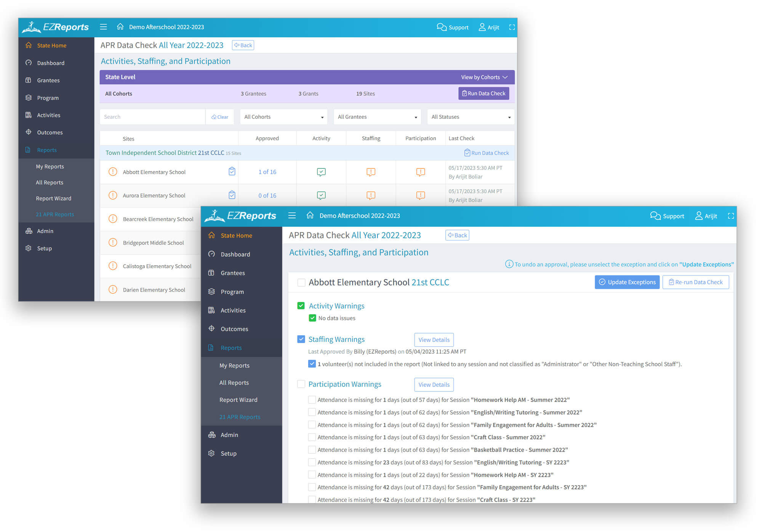Check Homework Help AM Summer 2022 attendance exception
The image size is (762, 532).
[312, 400]
